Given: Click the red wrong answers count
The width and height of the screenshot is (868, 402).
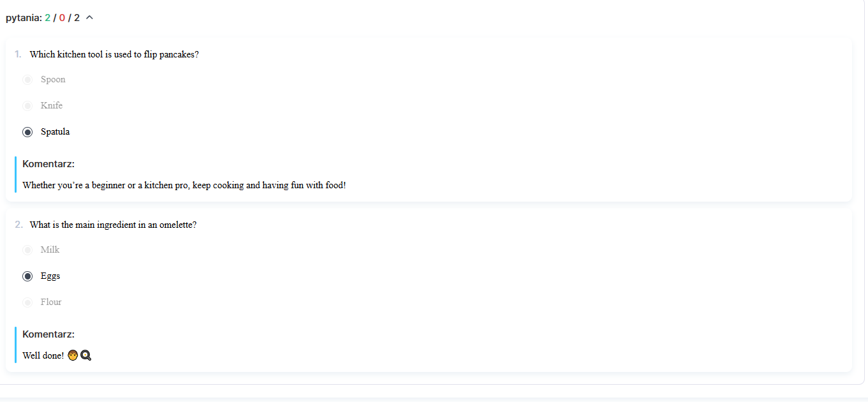Looking at the screenshot, I should 62,18.
